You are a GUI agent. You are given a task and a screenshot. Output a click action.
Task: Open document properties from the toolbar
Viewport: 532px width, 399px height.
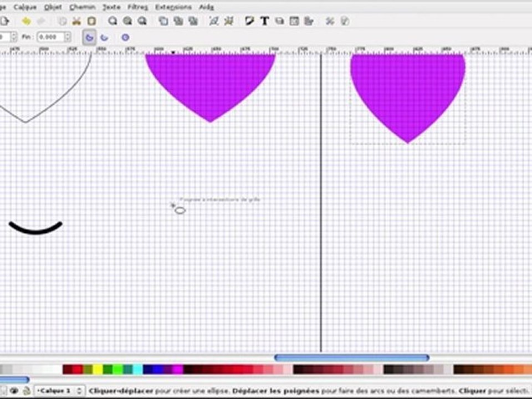point(345,22)
